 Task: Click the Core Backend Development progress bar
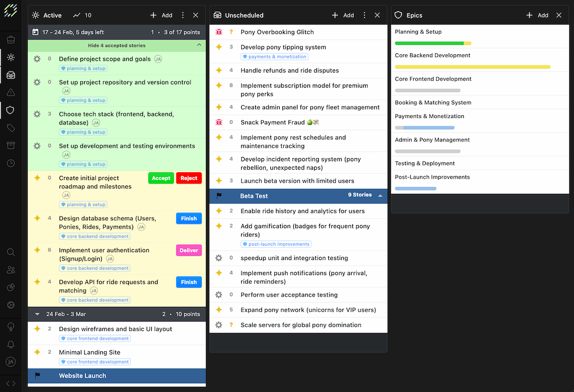click(472, 67)
